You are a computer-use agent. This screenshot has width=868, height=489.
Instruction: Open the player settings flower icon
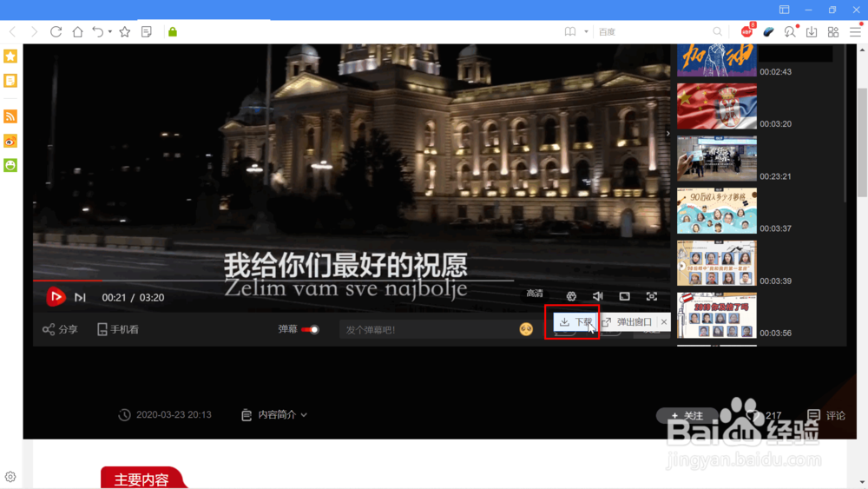tap(571, 296)
